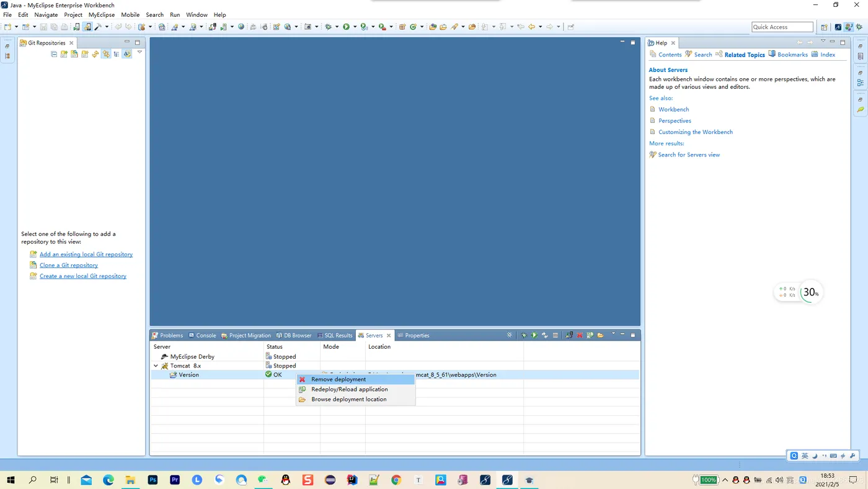This screenshot has height=489, width=868.
Task: Click Open Perspective icon beside Quick Access
Action: 824,27
